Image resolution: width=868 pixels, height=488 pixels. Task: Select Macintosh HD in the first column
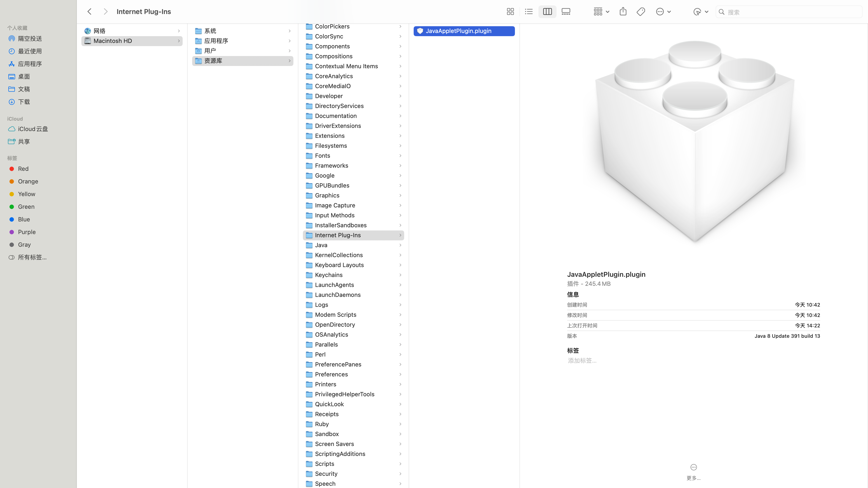coord(132,41)
